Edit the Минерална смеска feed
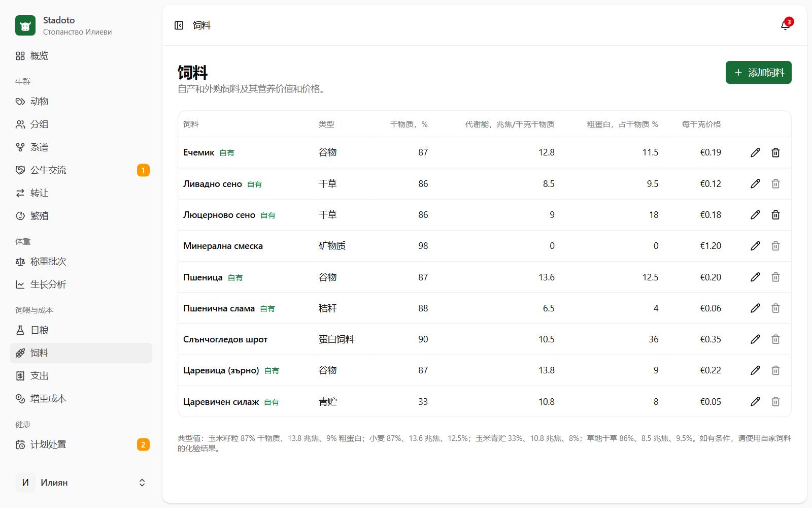Viewport: 812px width, 508px height. point(755,246)
